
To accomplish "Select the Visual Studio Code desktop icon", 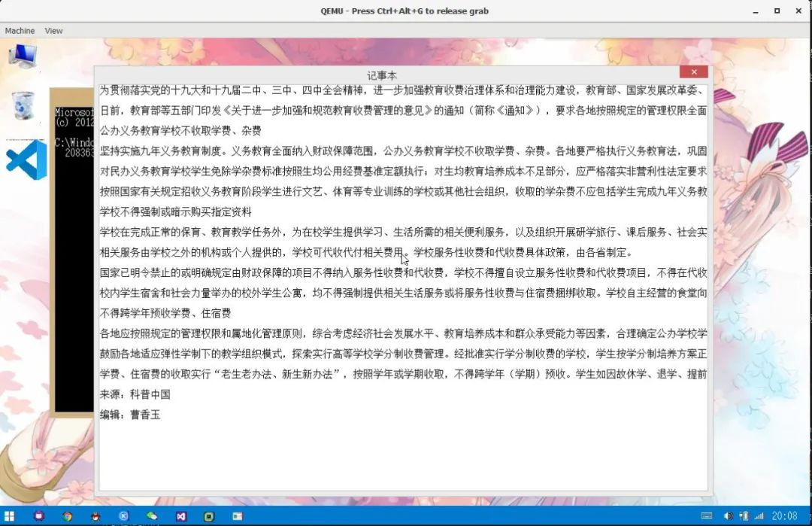I will click(26, 160).
